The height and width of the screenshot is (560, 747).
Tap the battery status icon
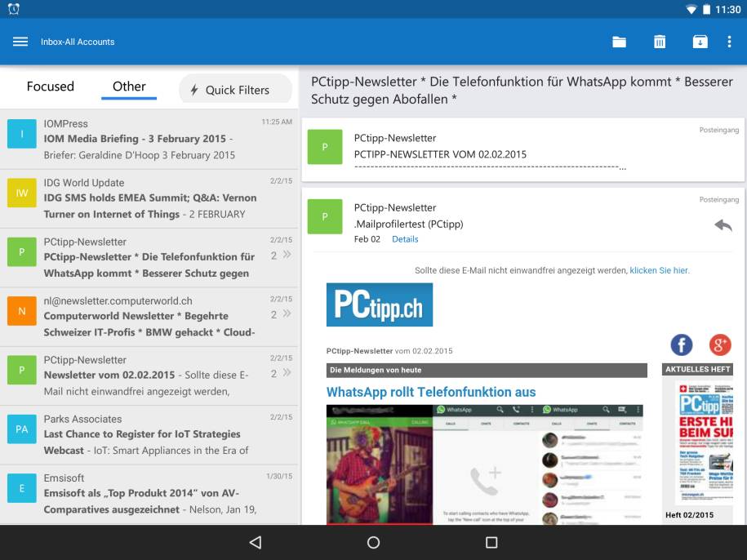pos(706,10)
